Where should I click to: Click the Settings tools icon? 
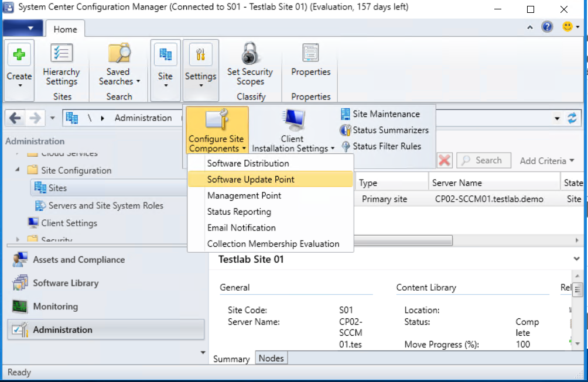(201, 54)
